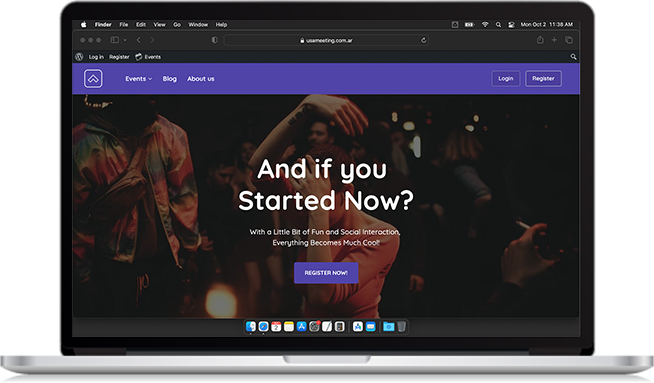Open TextEdit from the dock
Image resolution: width=654 pixels, height=383 pixels.
point(327,326)
